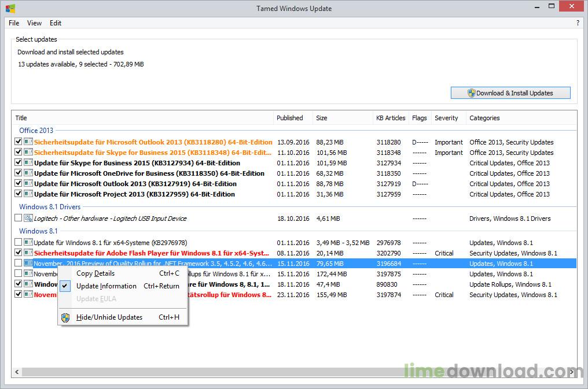Click the Tamed Windows Update app icon in title bar
The height and width of the screenshot is (389, 588).
tap(10, 8)
